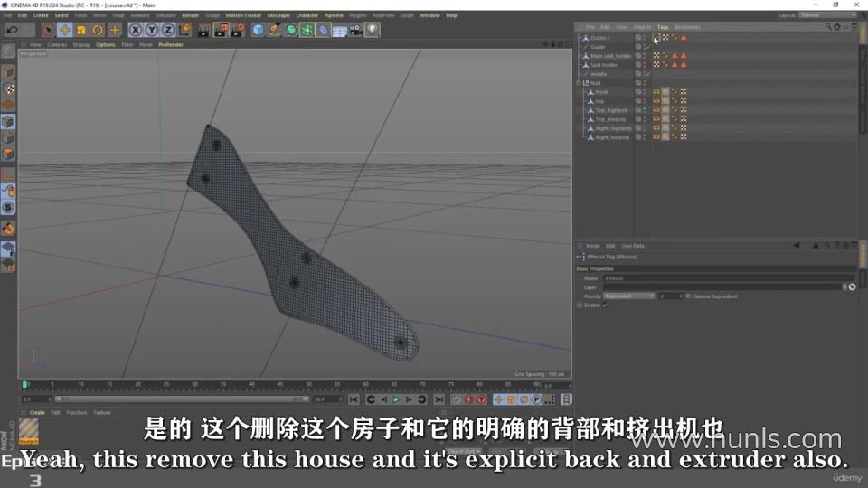Open the Create menu
The image size is (868, 488).
point(41,15)
